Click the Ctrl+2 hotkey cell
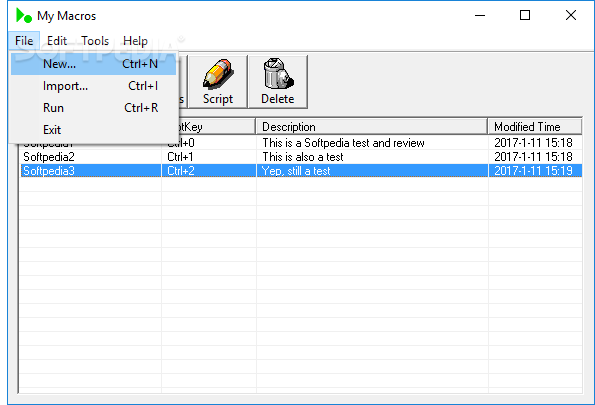 [x=181, y=171]
